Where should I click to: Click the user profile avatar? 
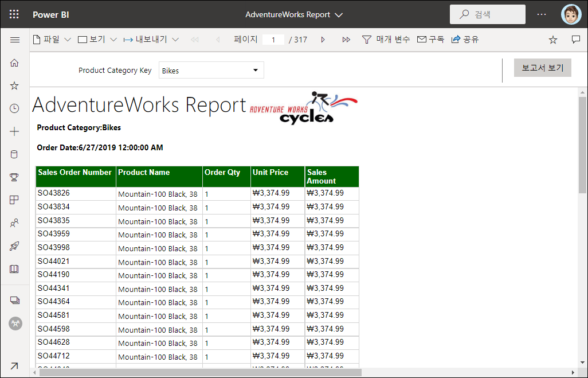[571, 15]
